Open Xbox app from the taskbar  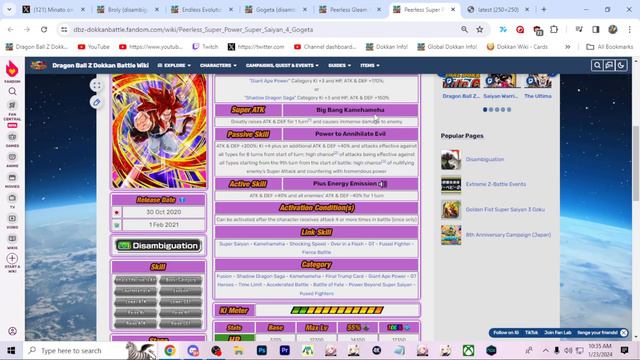tap(468, 350)
